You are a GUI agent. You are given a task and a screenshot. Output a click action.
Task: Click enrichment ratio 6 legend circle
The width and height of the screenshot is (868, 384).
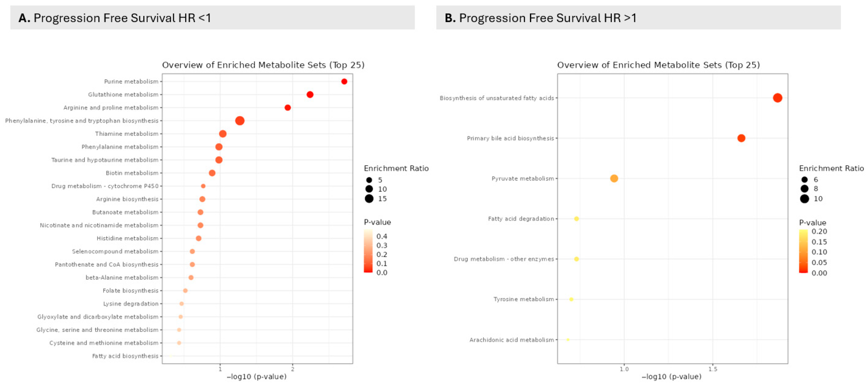(x=804, y=179)
